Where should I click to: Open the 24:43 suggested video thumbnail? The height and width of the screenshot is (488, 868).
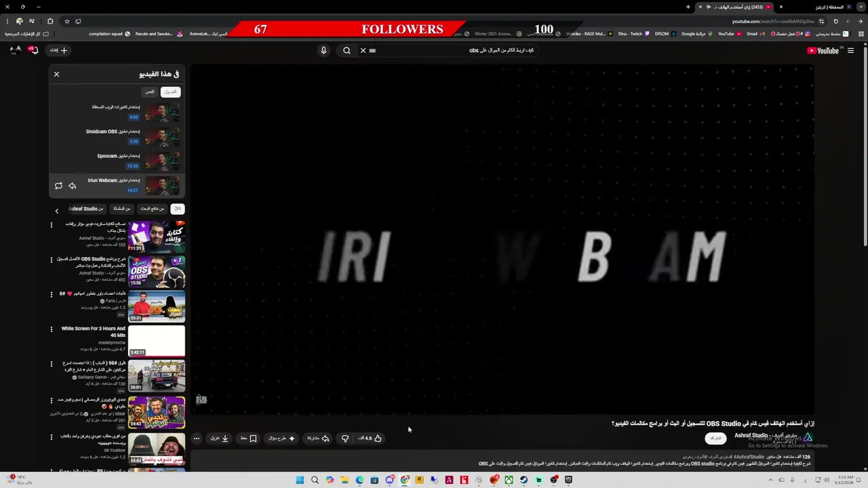(x=157, y=413)
